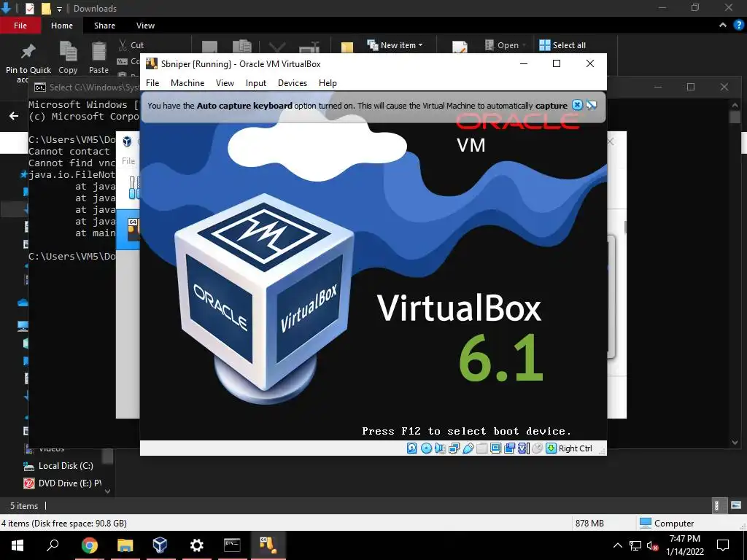Click the audio status icon

440,448
